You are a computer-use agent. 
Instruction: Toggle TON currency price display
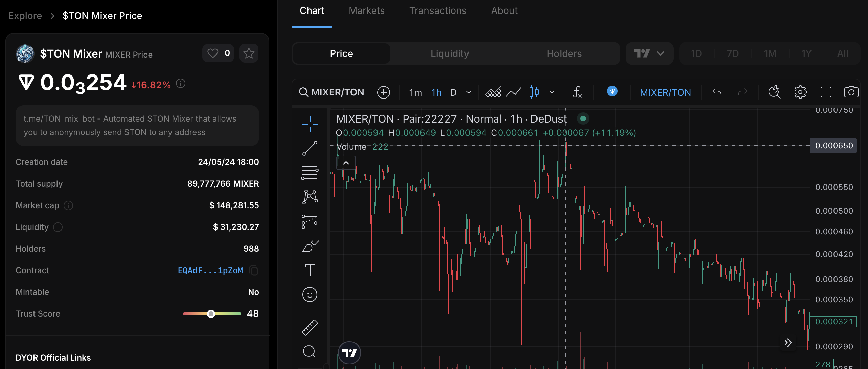[612, 91]
